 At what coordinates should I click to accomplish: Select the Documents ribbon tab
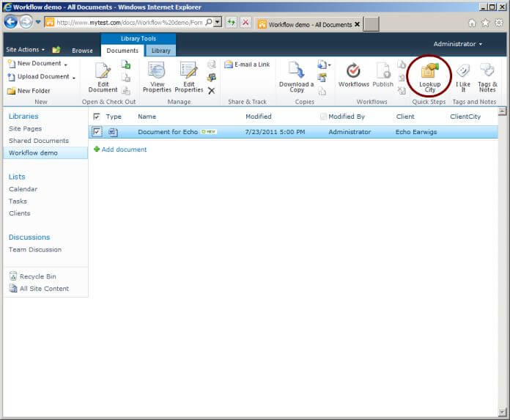click(122, 51)
